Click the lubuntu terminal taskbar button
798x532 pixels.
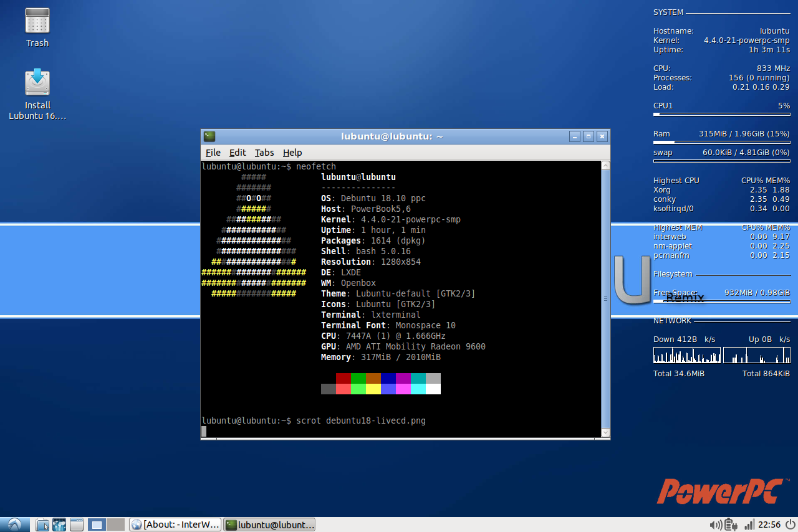pos(269,525)
